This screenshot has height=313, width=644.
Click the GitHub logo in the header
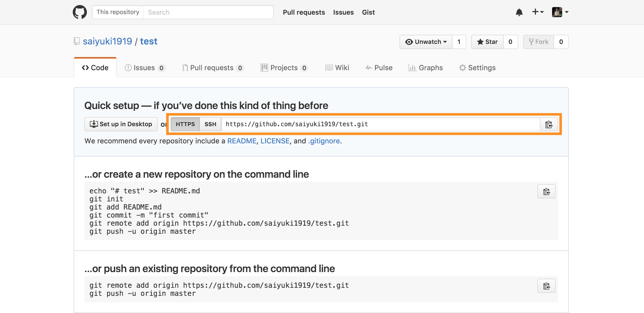pos(80,12)
